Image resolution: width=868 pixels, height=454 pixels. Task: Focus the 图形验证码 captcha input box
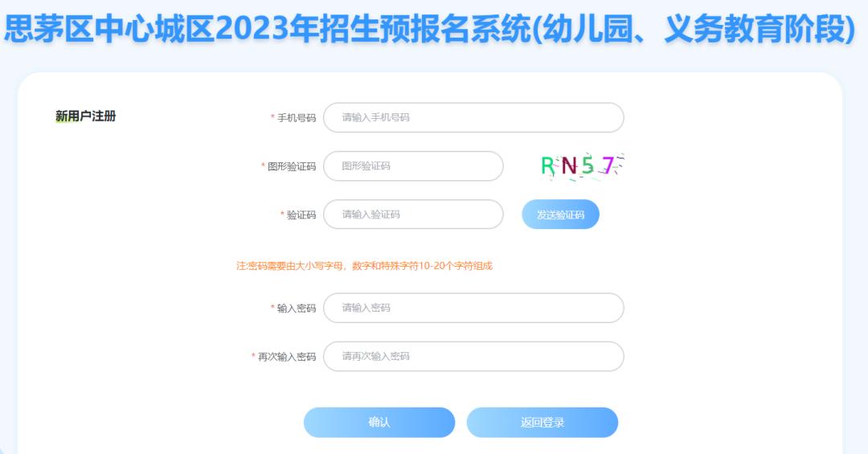(413, 166)
